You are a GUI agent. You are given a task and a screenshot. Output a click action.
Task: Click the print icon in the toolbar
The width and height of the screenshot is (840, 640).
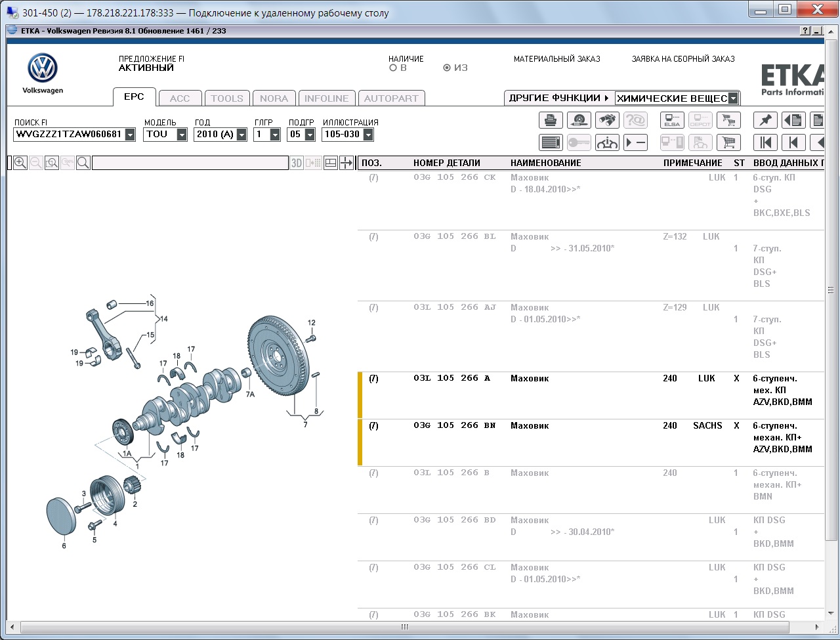[551, 120]
